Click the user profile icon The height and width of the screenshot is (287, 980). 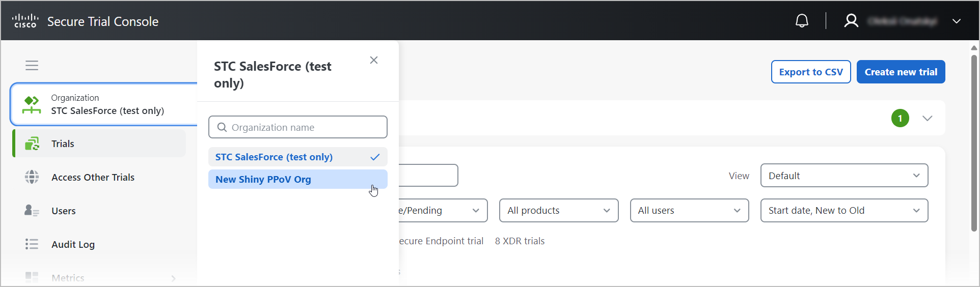point(851,21)
